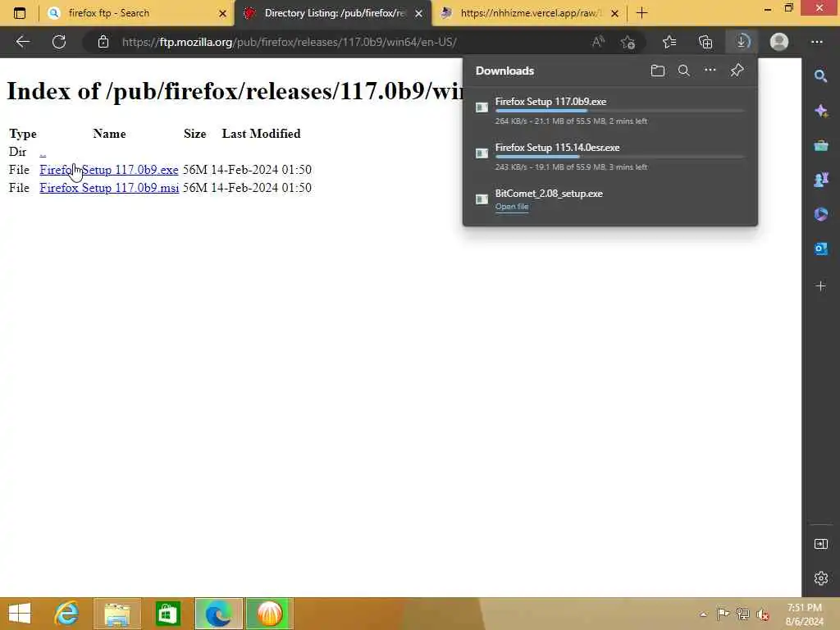This screenshot has width=840, height=630.
Task: Click progress bar of Firefox Setup 117.0b9.exe
Action: click(x=619, y=111)
